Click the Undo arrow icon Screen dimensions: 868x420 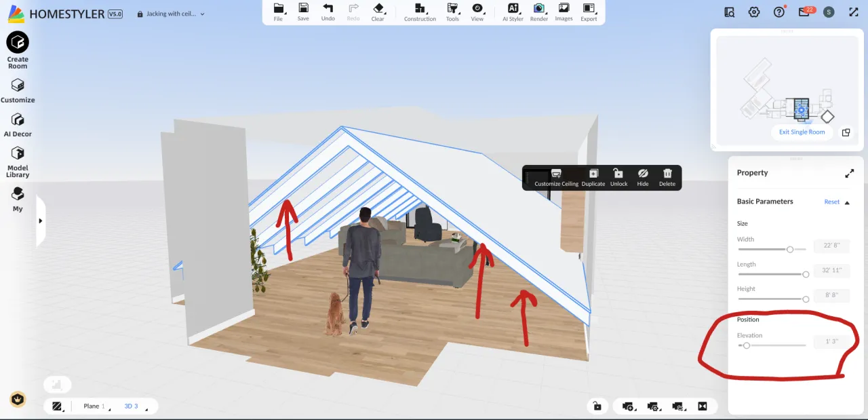tap(328, 9)
